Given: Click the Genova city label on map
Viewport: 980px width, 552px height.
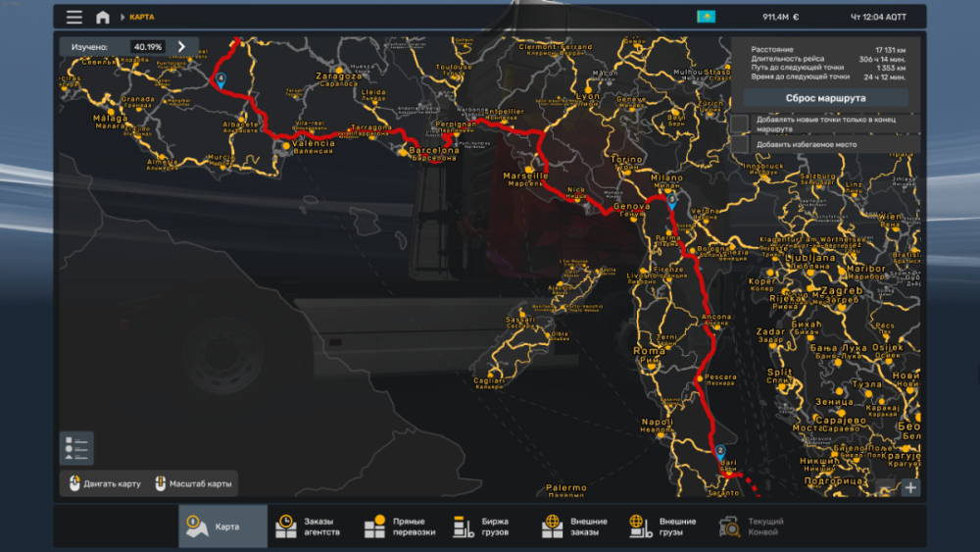Looking at the screenshot, I should [632, 206].
